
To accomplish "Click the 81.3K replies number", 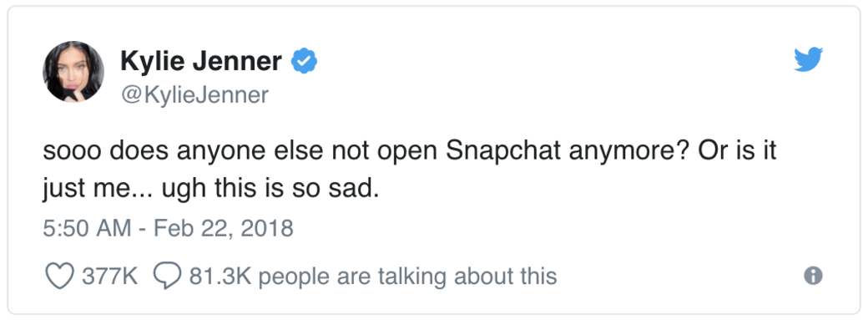I will (x=220, y=276).
